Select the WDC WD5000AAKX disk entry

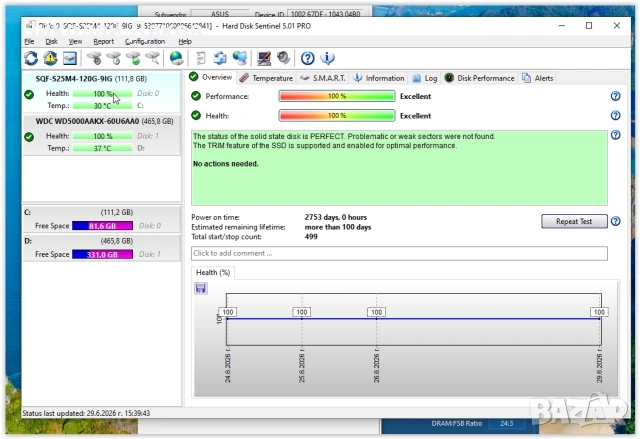102,135
